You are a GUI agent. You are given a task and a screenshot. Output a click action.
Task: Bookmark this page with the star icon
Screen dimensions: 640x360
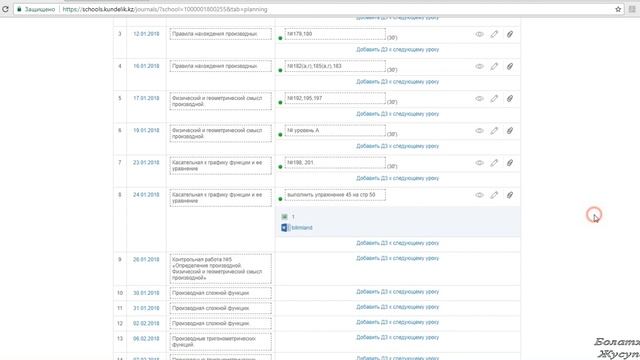point(618,9)
